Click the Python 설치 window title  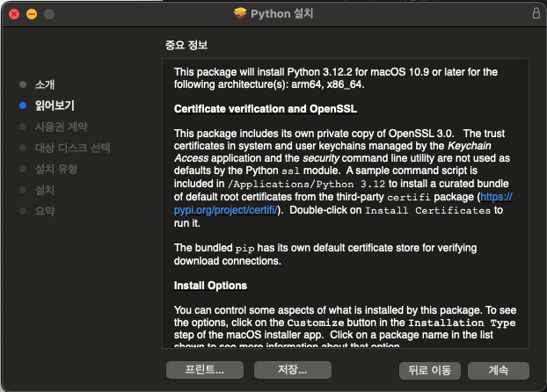tap(282, 13)
